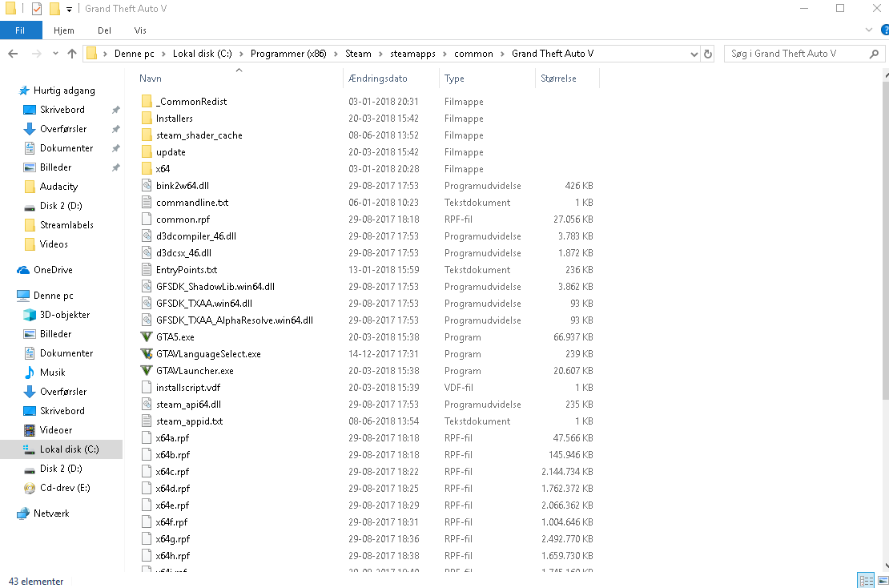The height and width of the screenshot is (588, 889).
Task: Select GFSDK_ShadowLib.win64.dll file
Action: tap(215, 287)
